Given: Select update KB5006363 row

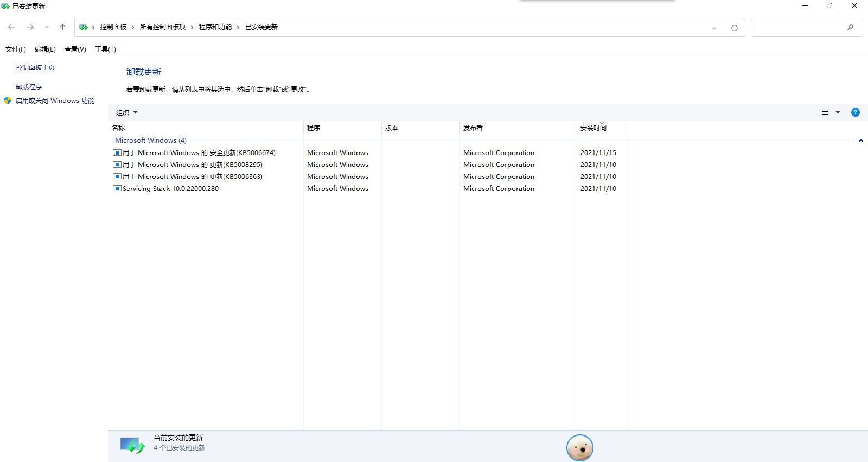Looking at the screenshot, I should click(x=369, y=177).
